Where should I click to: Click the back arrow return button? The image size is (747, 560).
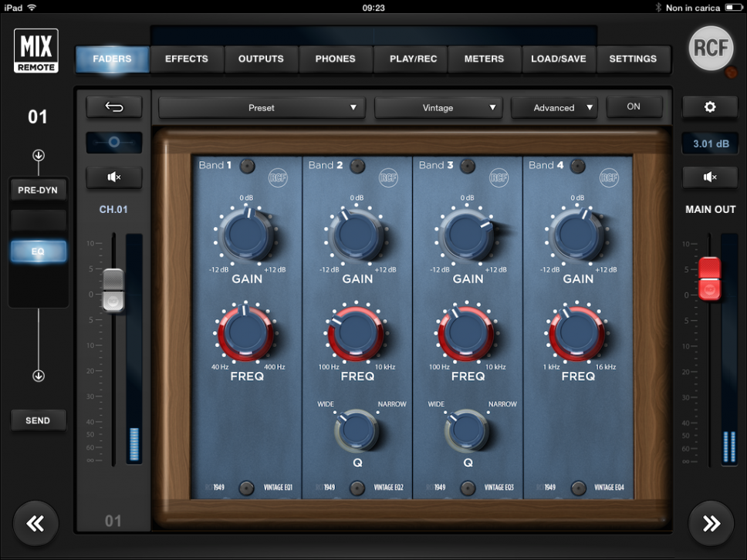click(113, 107)
